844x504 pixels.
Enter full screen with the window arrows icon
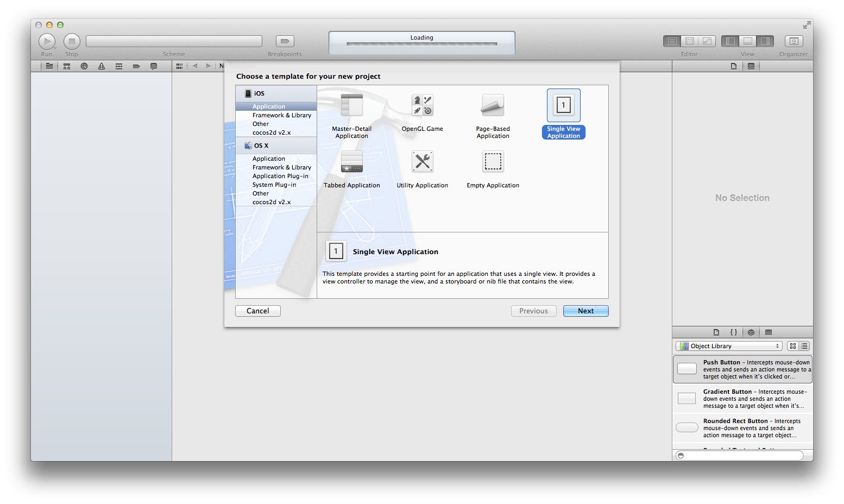[807, 25]
